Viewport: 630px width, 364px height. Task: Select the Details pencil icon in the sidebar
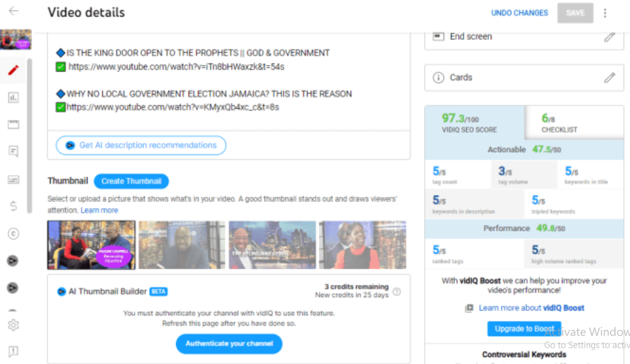(x=14, y=69)
